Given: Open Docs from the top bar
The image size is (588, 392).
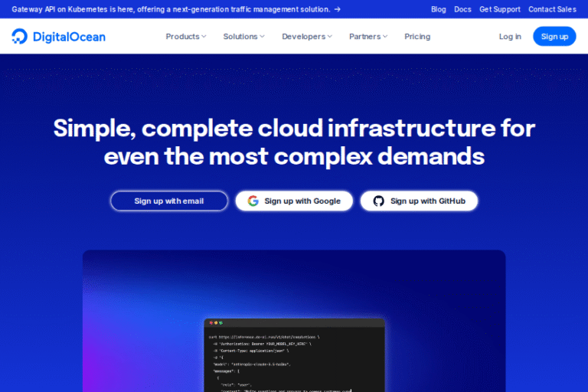Looking at the screenshot, I should pyautogui.click(x=462, y=9).
